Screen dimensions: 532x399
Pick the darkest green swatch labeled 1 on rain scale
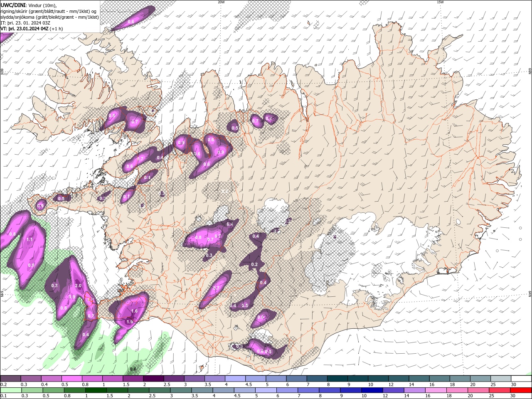coord(96,390)
